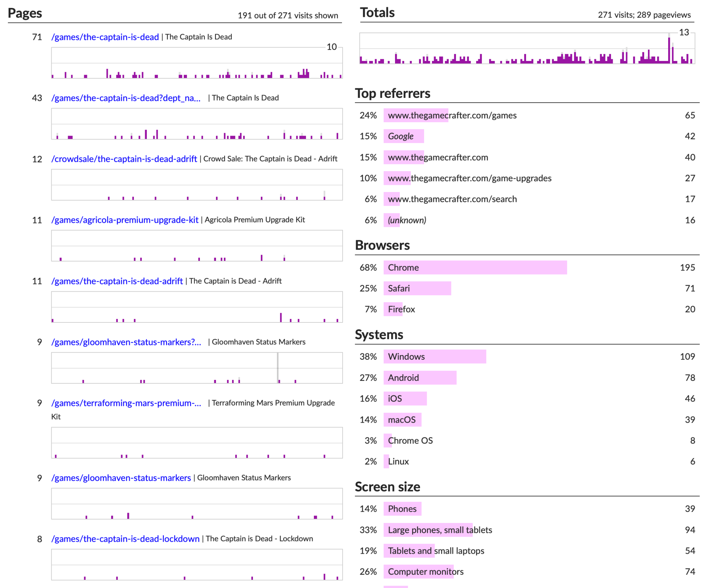This screenshot has height=588, width=701.
Task: Open /games/gloomhaven-status-markers?... truncated link
Action: (126, 342)
